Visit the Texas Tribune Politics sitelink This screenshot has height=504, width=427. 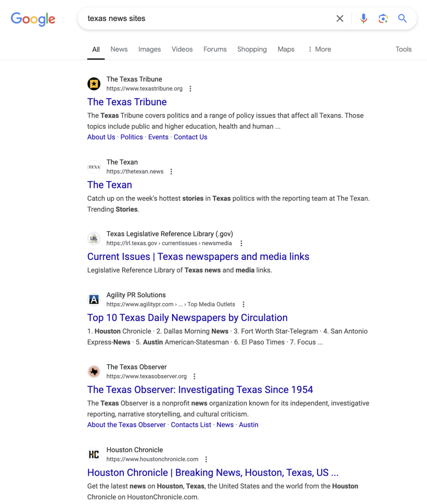131,137
